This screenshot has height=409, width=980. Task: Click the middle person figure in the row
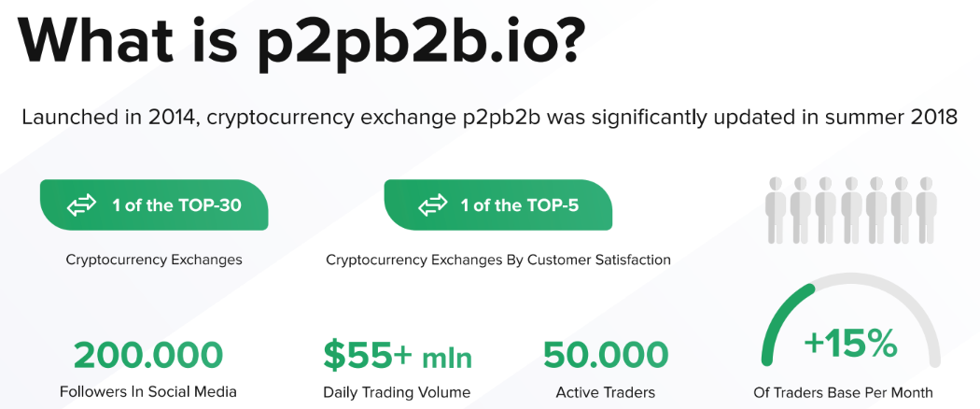coord(851,210)
